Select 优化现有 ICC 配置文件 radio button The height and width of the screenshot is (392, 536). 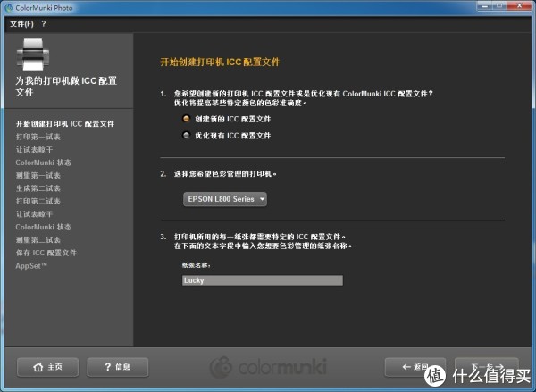[186, 136]
